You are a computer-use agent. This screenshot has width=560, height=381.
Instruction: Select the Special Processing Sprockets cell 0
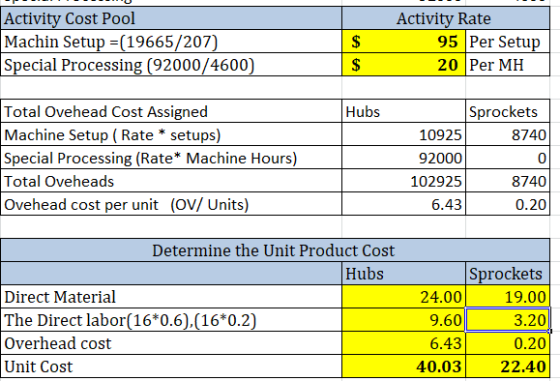point(508,158)
